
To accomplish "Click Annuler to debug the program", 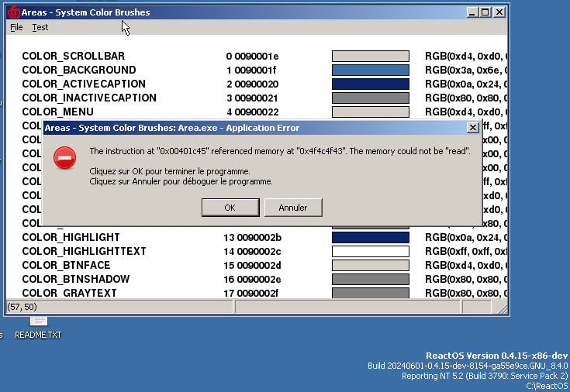I will [293, 208].
